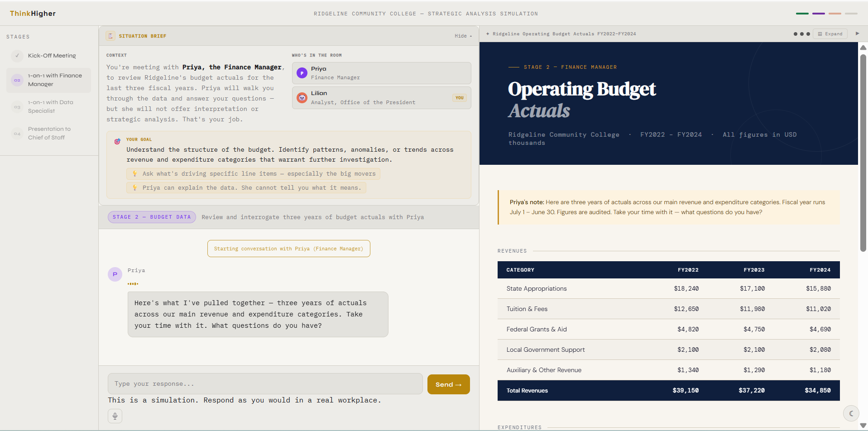The width and height of the screenshot is (868, 431).
Task: Click the Local Government Support row label
Action: coord(546,350)
